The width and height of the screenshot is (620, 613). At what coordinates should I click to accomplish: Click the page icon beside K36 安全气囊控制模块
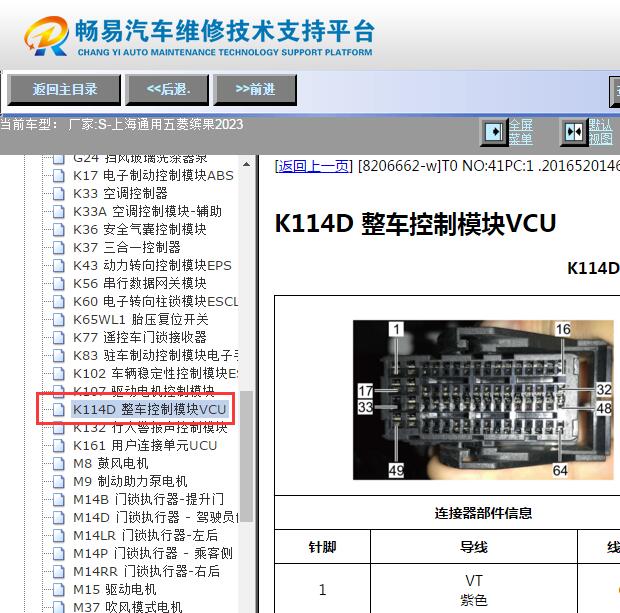(59, 229)
